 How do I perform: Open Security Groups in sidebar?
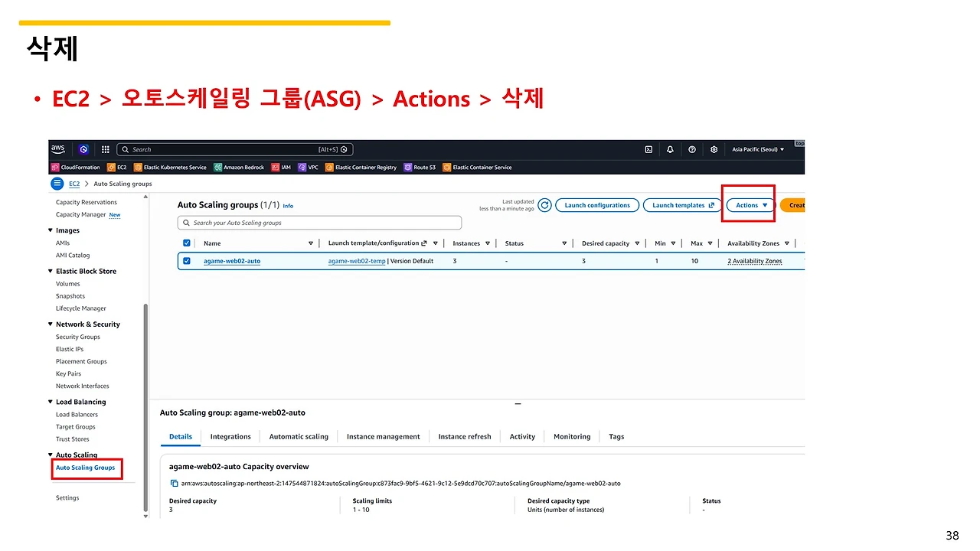click(78, 337)
